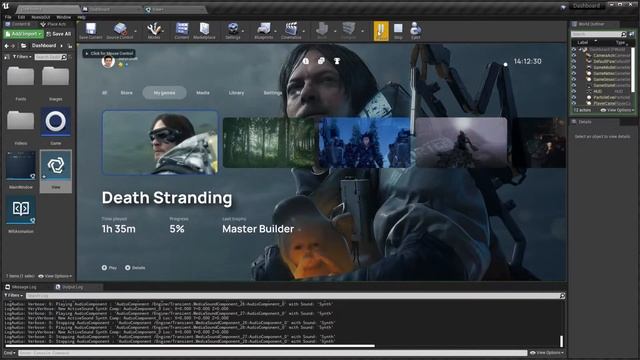640x360 pixels.
Task: Toggle eye visibility for the PlayerCameraManager row
Action: (574, 104)
